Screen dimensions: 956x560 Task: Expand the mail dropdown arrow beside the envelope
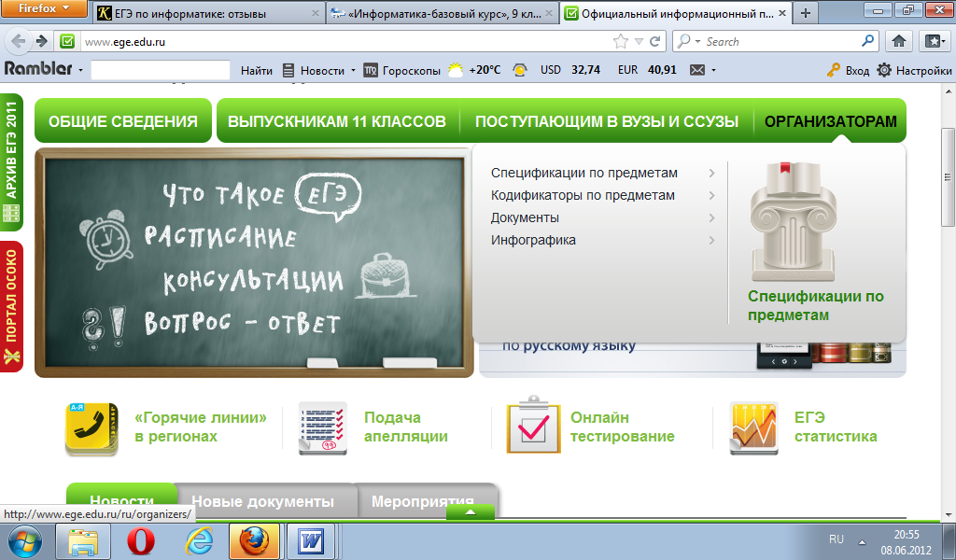(x=713, y=70)
